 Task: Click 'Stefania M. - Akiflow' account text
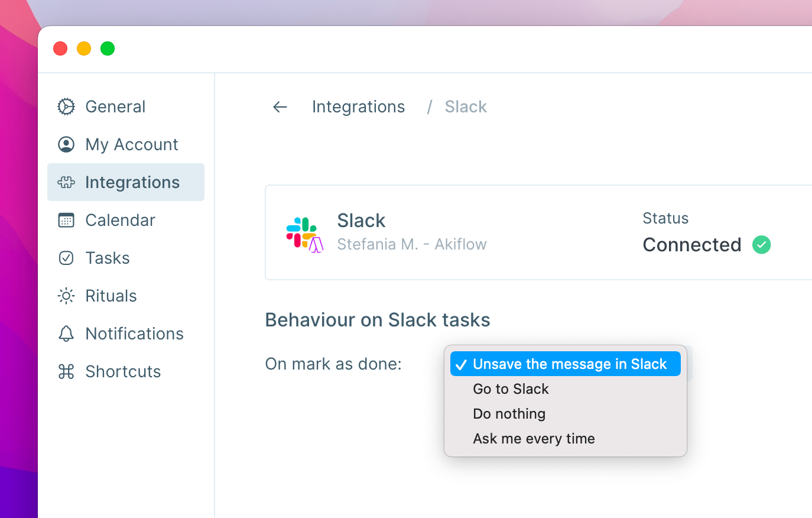click(411, 244)
